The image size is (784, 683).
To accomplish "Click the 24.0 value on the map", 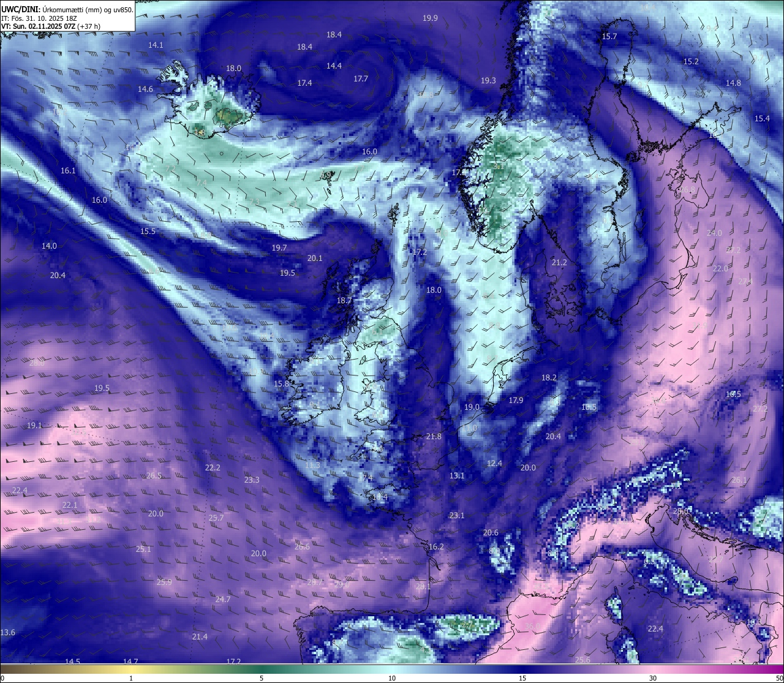I will click(x=714, y=233).
